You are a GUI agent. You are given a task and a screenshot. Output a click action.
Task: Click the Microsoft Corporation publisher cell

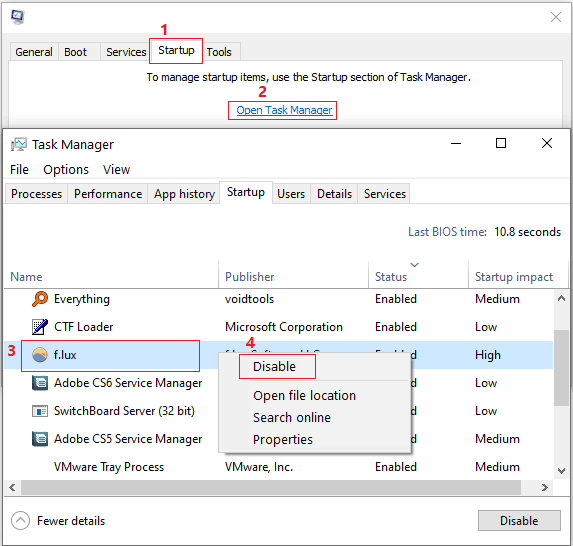[x=284, y=327]
